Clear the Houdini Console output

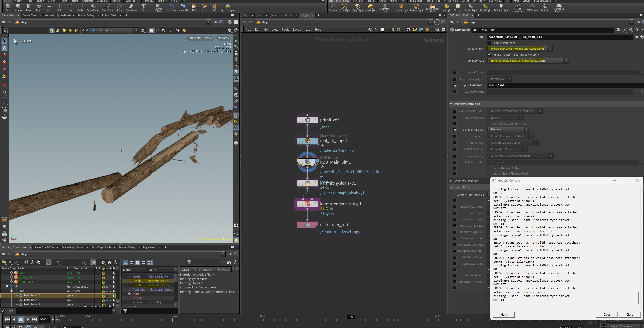pyautogui.click(x=607, y=314)
